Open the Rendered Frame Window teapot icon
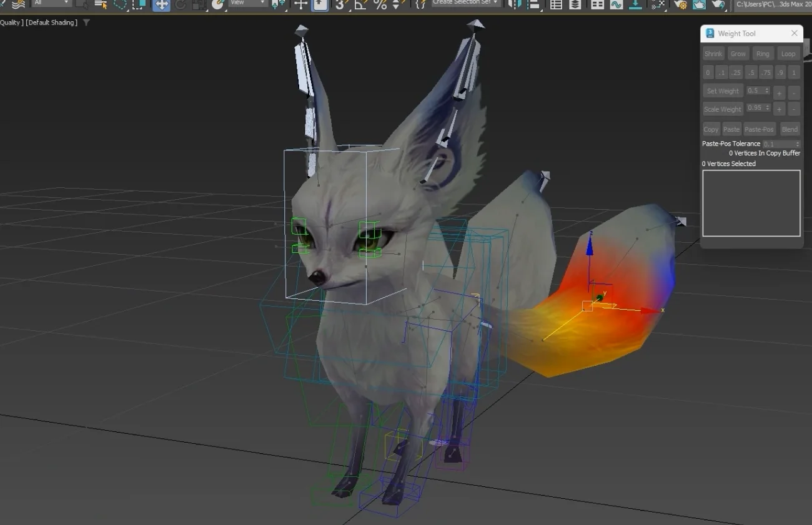 click(x=700, y=4)
